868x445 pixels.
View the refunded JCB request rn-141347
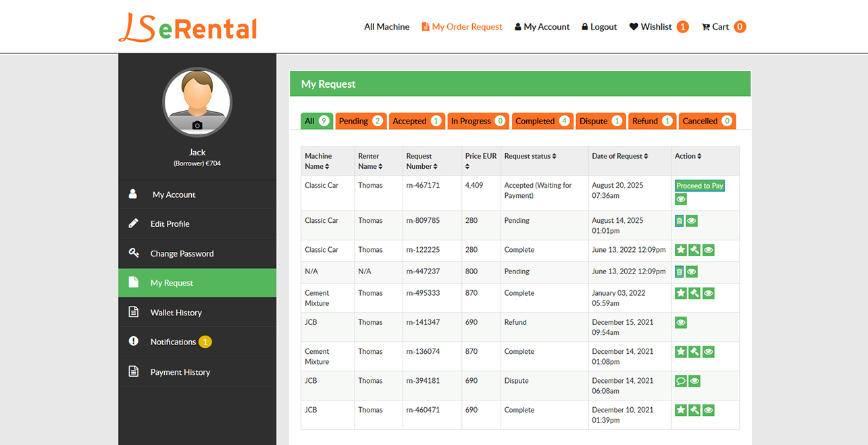tap(680, 322)
